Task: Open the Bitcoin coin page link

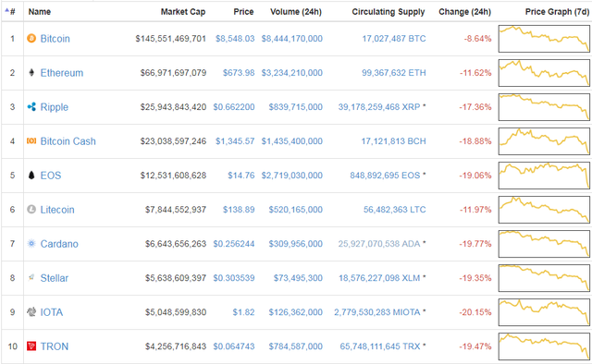Action: 55,39
